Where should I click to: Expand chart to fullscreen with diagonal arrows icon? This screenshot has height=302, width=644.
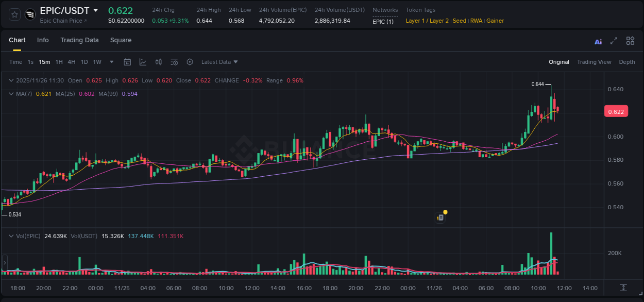point(613,41)
